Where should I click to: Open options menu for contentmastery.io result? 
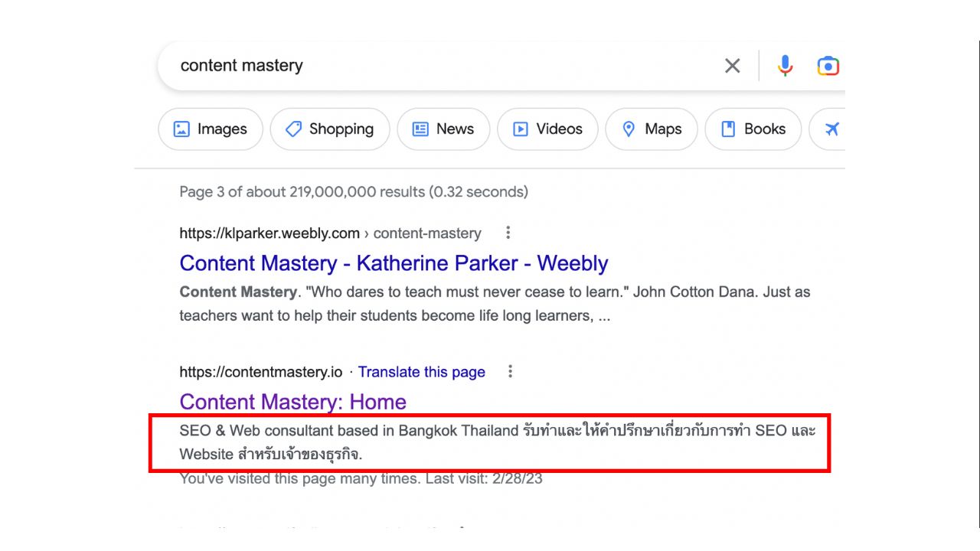(510, 372)
